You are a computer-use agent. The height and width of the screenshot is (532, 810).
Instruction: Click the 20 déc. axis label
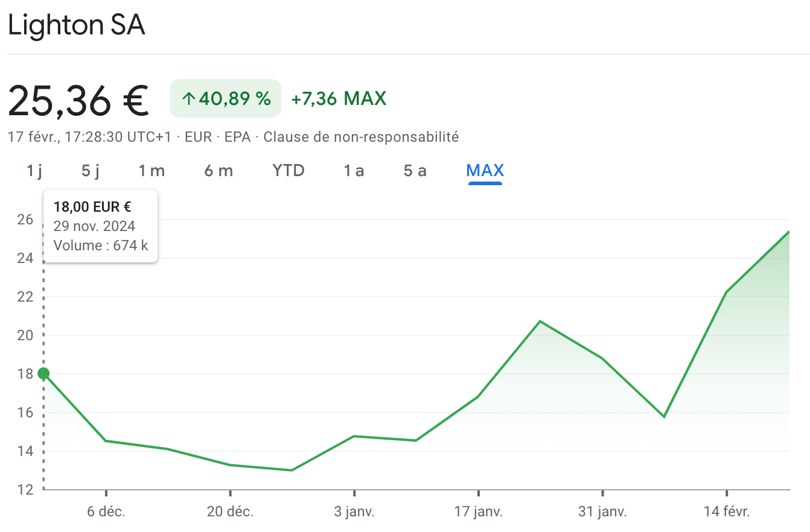230,512
